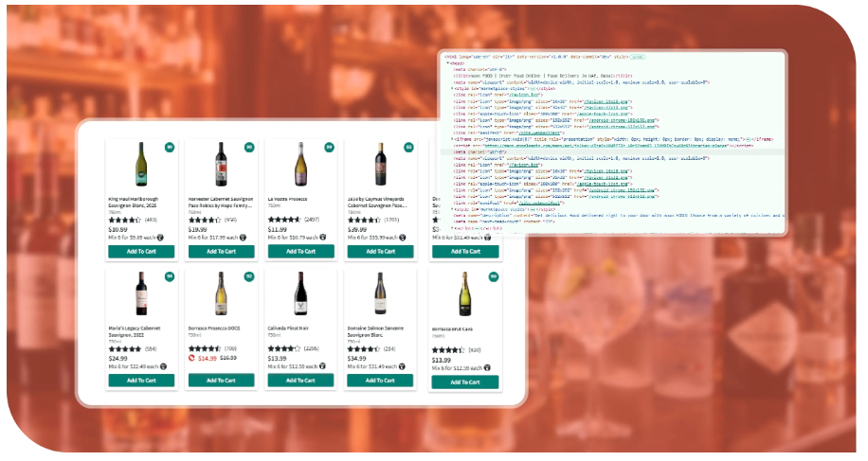868x461 pixels.
Task: Click score badge on Borrasca Brut Cava
Action: pos(494,276)
